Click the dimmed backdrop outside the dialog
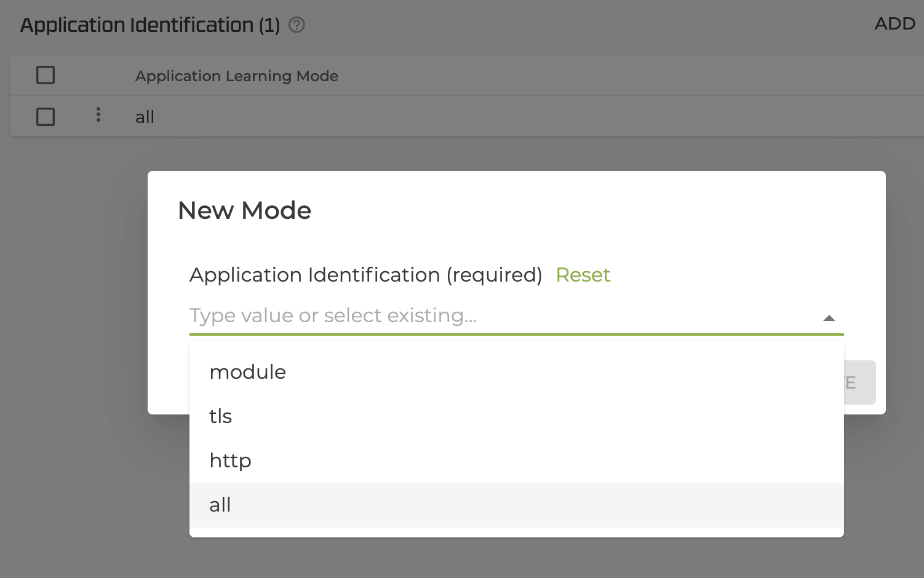This screenshot has width=924, height=578. [74, 369]
